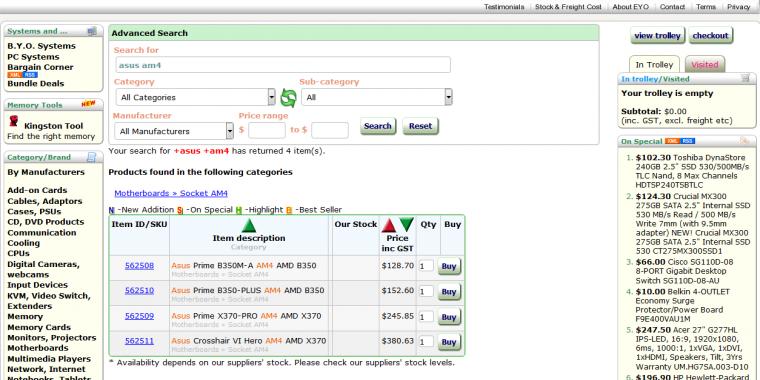Open Bundle Deals in sidebar
760x380 pixels.
pyautogui.click(x=36, y=83)
